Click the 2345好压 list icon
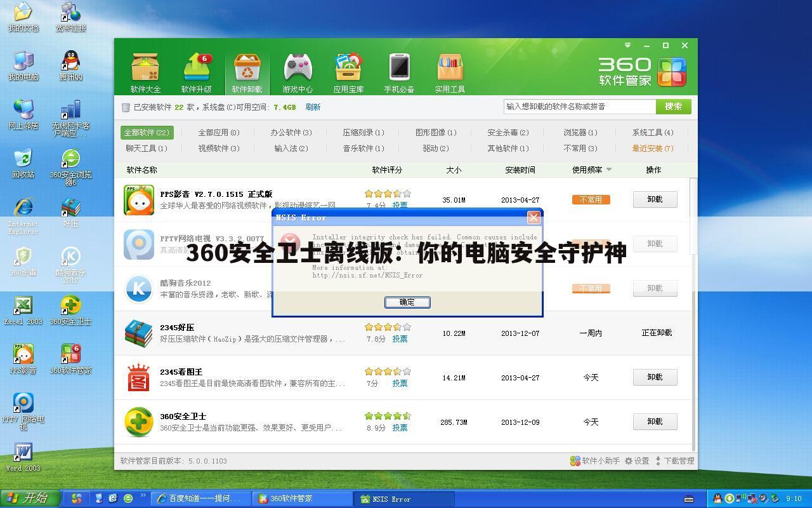The height and width of the screenshot is (508, 812). [x=139, y=333]
